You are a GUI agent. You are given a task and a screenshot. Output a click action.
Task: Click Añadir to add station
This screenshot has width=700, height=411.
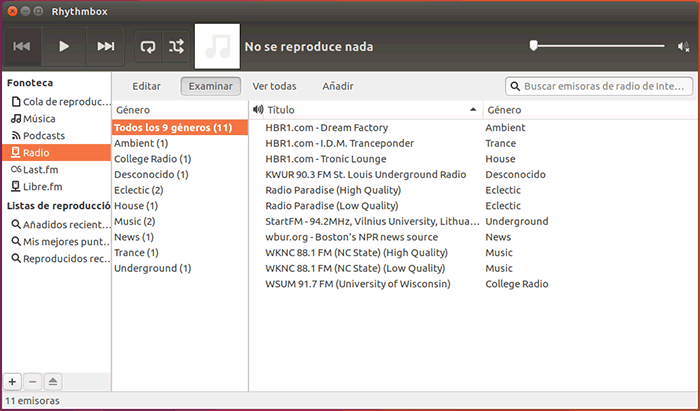point(338,86)
